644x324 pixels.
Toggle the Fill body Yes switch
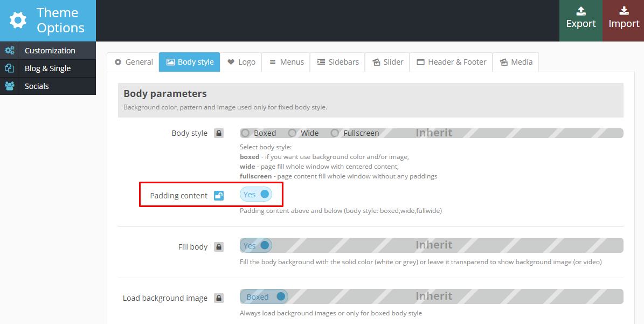pos(256,246)
